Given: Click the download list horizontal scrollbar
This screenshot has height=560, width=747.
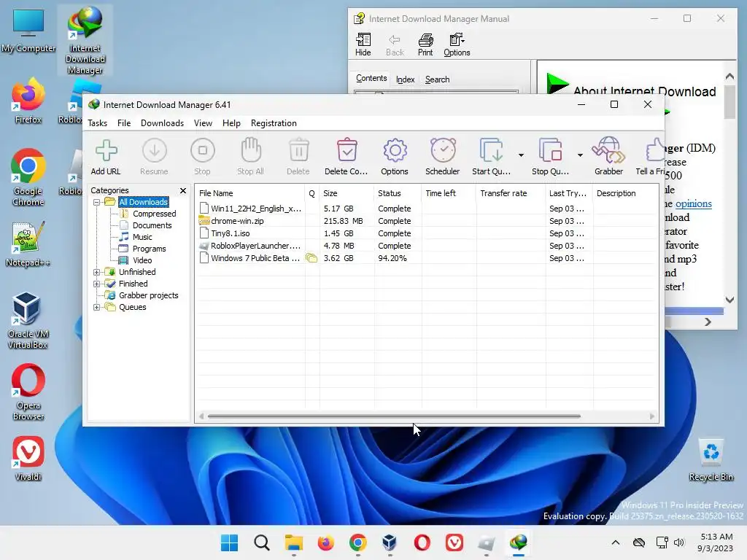Looking at the screenshot, I should (394, 416).
